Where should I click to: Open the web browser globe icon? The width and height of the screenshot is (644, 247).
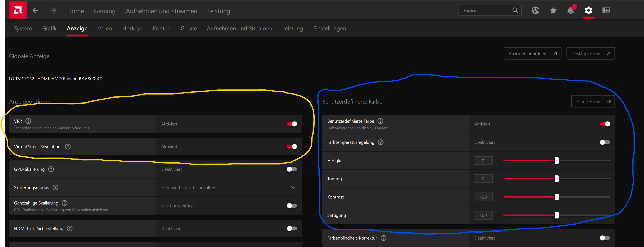[535, 10]
